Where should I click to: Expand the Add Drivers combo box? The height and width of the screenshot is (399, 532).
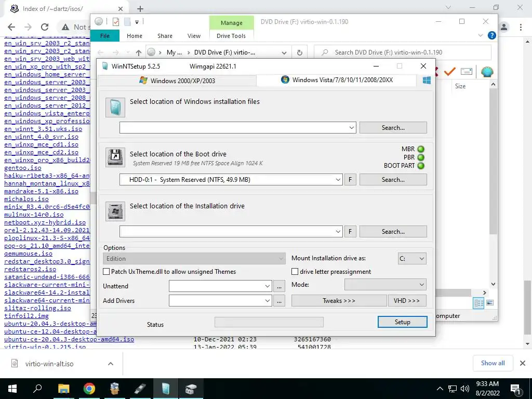click(268, 301)
